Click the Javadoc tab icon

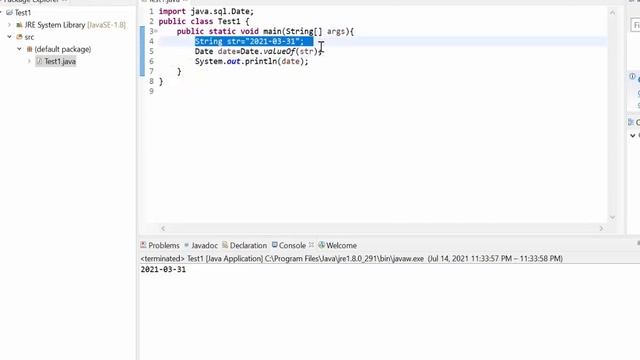click(x=187, y=245)
